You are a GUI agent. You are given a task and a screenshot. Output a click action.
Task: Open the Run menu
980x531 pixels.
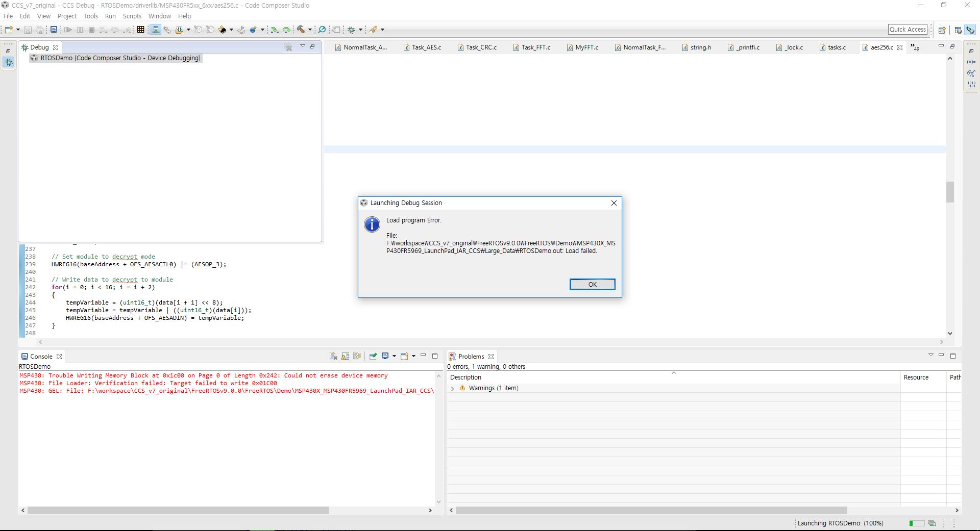pos(110,16)
